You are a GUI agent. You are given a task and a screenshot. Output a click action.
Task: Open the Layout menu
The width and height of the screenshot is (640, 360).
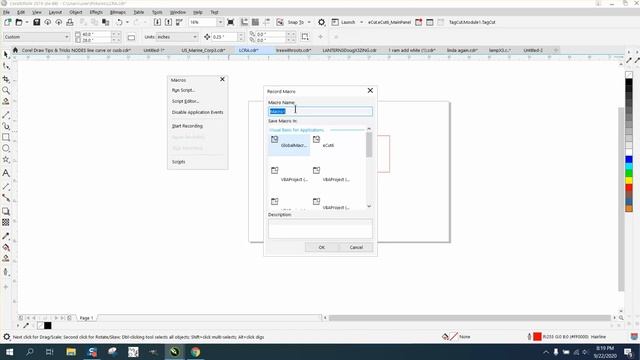pos(55,12)
